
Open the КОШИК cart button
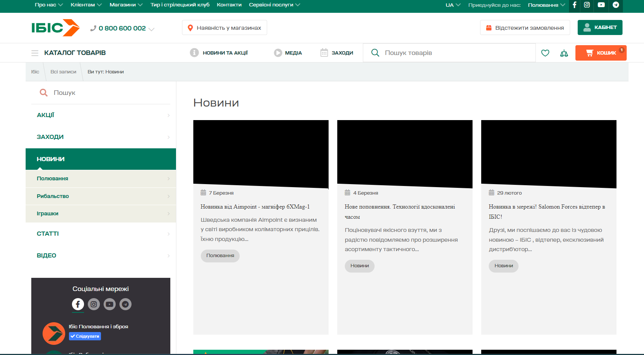601,53
